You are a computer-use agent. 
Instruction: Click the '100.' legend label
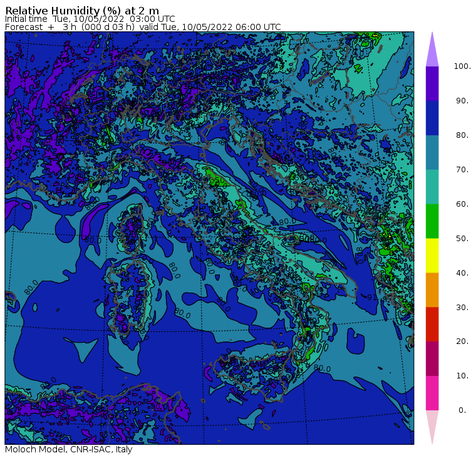(462, 66)
